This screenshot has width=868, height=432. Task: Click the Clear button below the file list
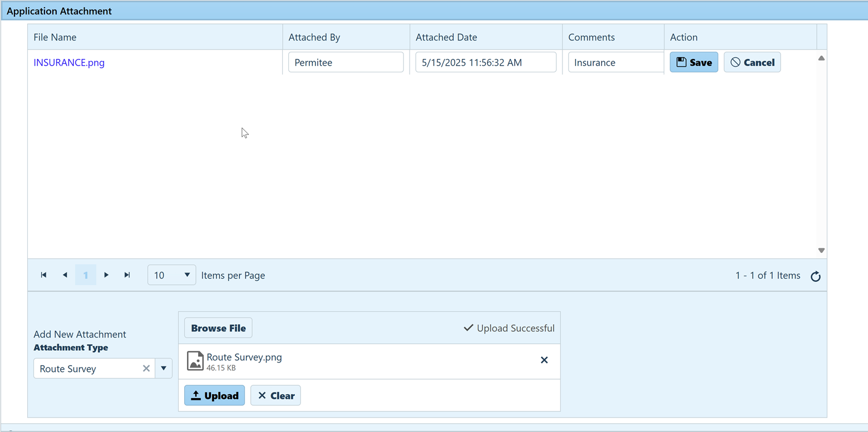click(275, 396)
